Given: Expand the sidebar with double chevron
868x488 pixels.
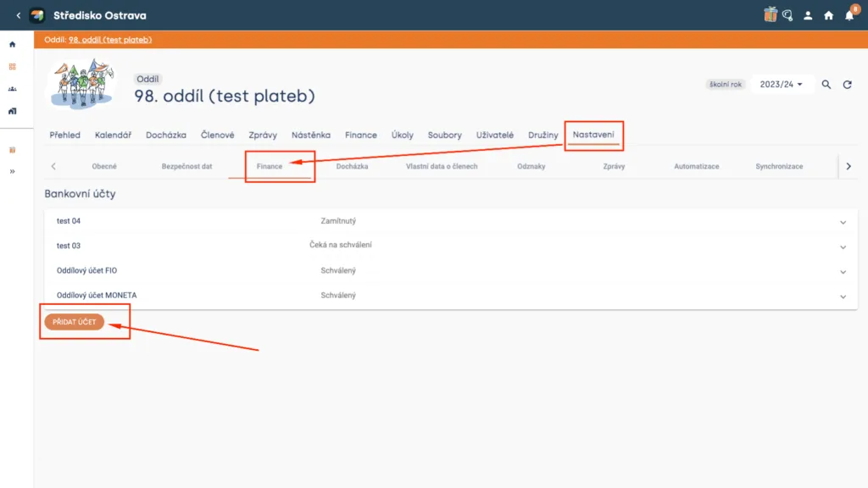Looking at the screenshot, I should 12,171.
